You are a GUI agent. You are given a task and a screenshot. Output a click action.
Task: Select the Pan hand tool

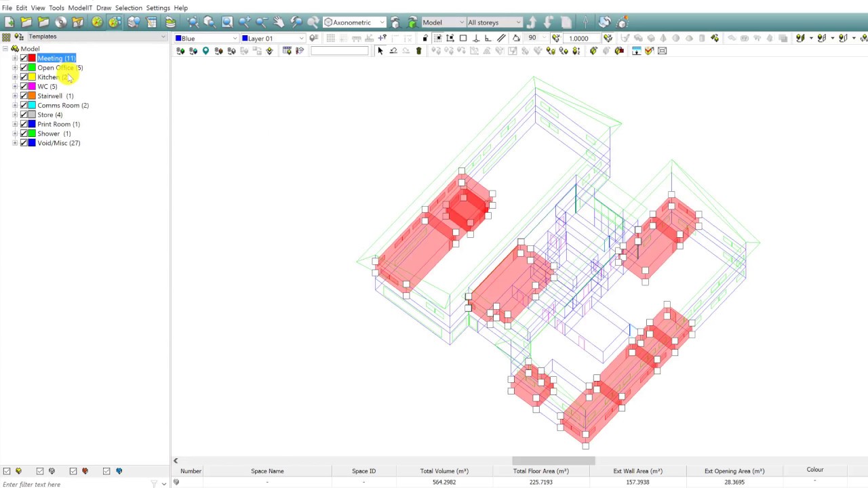[279, 22]
